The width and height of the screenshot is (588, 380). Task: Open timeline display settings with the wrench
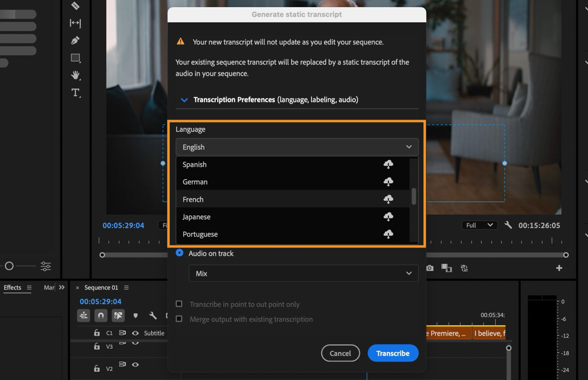point(152,315)
